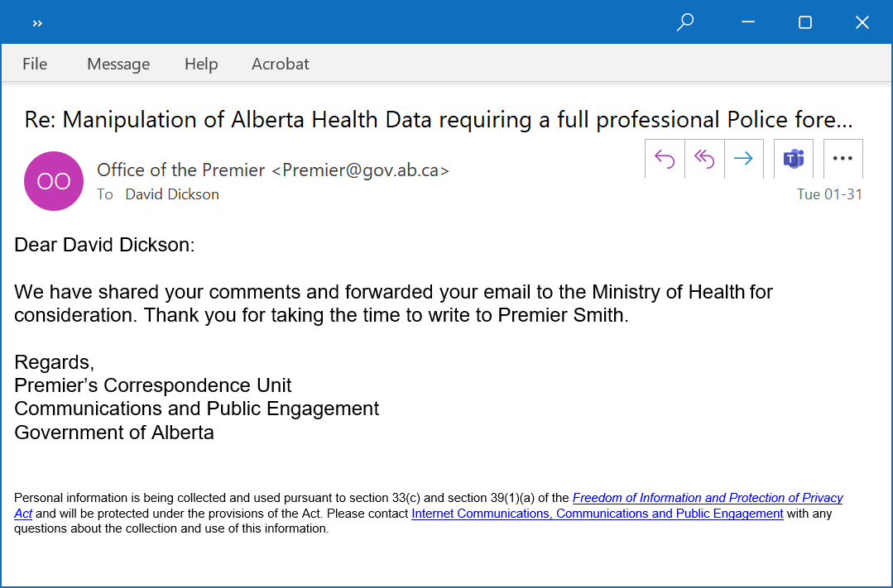Maximize the message window

coord(805,22)
